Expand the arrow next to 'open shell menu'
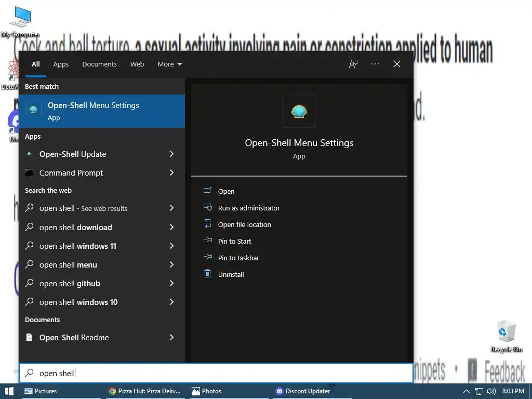This screenshot has height=399, width=532. 171,264
